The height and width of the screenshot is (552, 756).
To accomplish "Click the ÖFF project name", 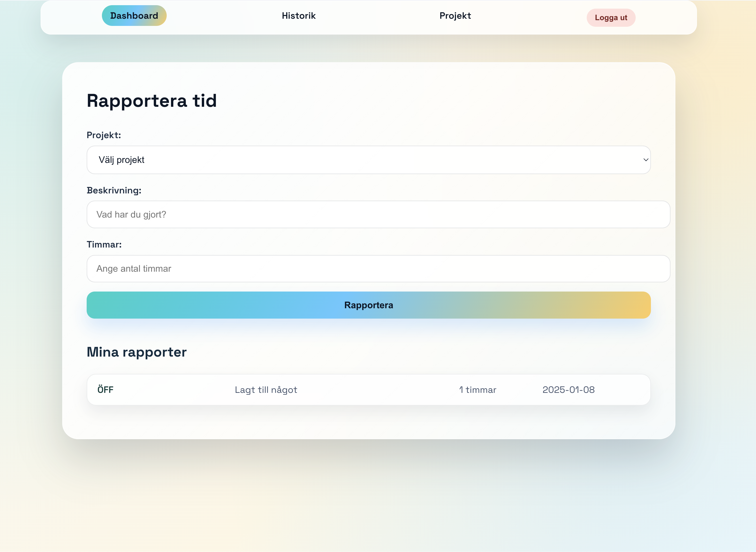I will [x=105, y=390].
